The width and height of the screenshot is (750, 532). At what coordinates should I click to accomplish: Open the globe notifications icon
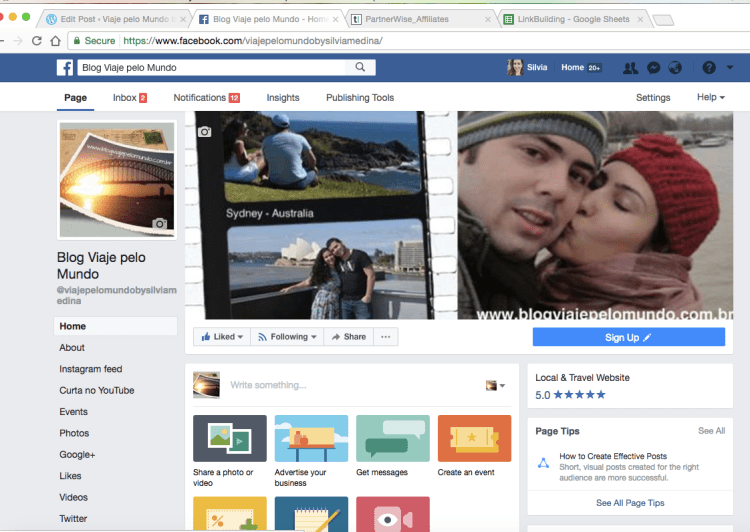[x=675, y=68]
